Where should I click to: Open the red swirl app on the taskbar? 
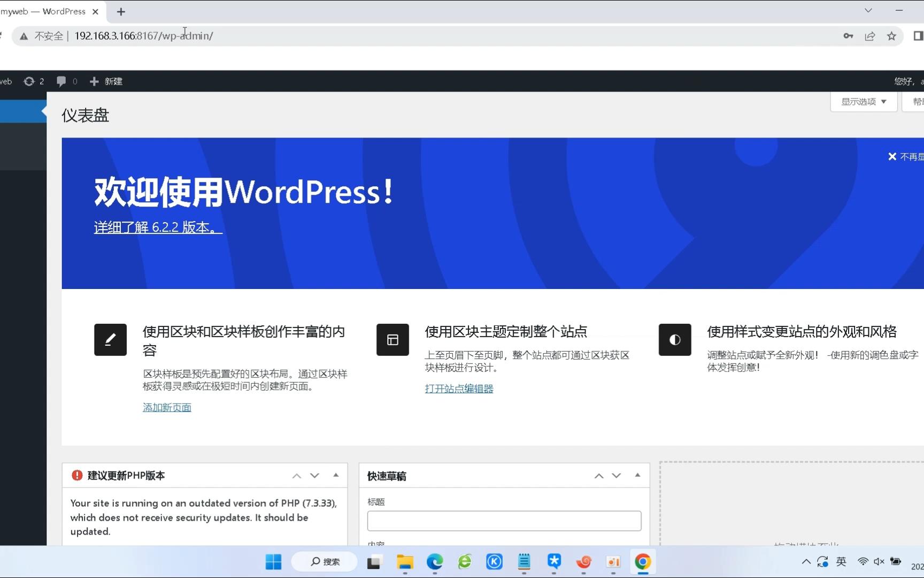[x=583, y=562]
